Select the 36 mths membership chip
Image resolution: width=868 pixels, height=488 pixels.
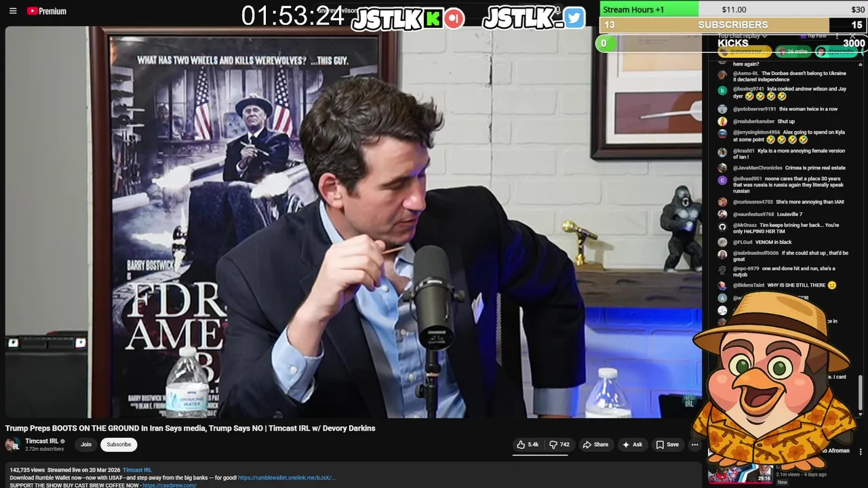pos(793,52)
